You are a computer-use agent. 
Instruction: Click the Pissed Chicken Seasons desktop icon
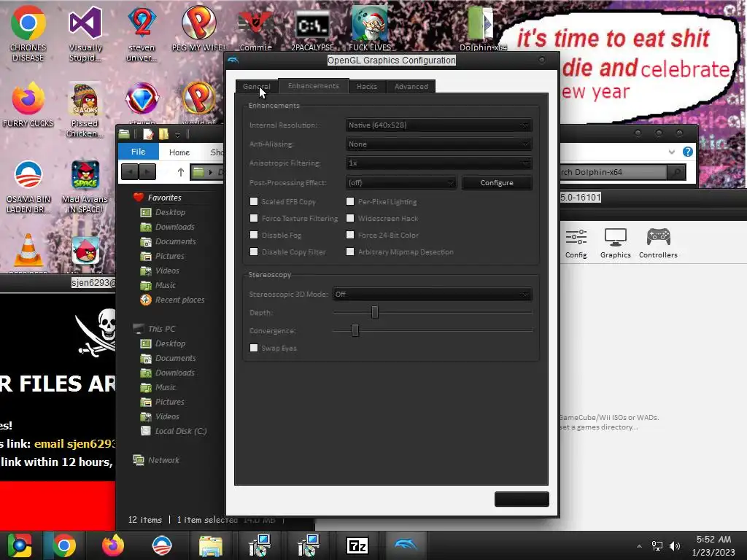[85, 109]
